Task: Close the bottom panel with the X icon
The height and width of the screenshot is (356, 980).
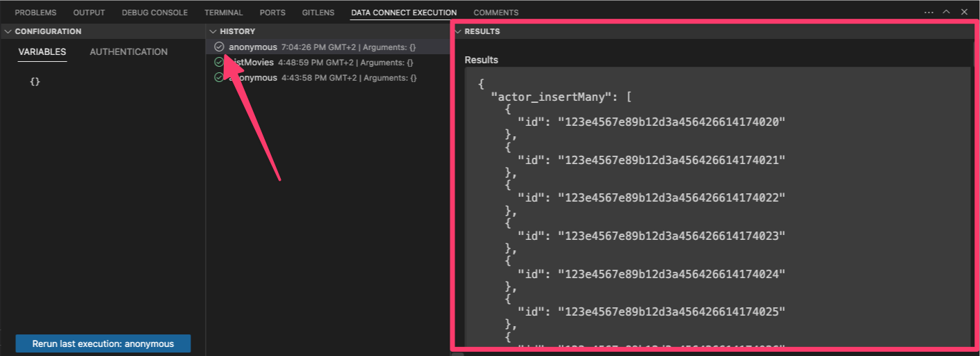Action: (x=964, y=13)
